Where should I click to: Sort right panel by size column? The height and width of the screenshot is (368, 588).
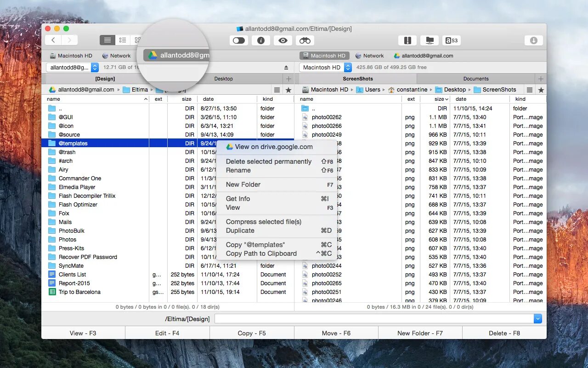point(435,99)
